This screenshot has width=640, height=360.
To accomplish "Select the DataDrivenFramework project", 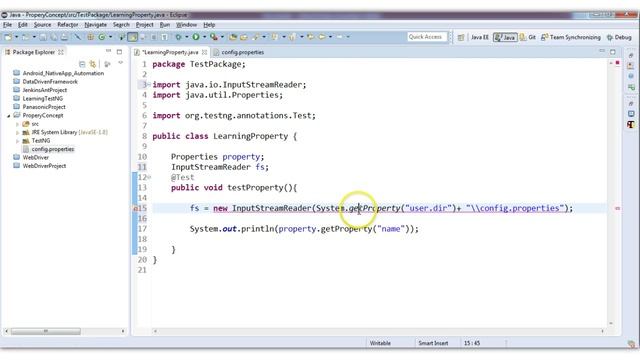I will (50, 82).
